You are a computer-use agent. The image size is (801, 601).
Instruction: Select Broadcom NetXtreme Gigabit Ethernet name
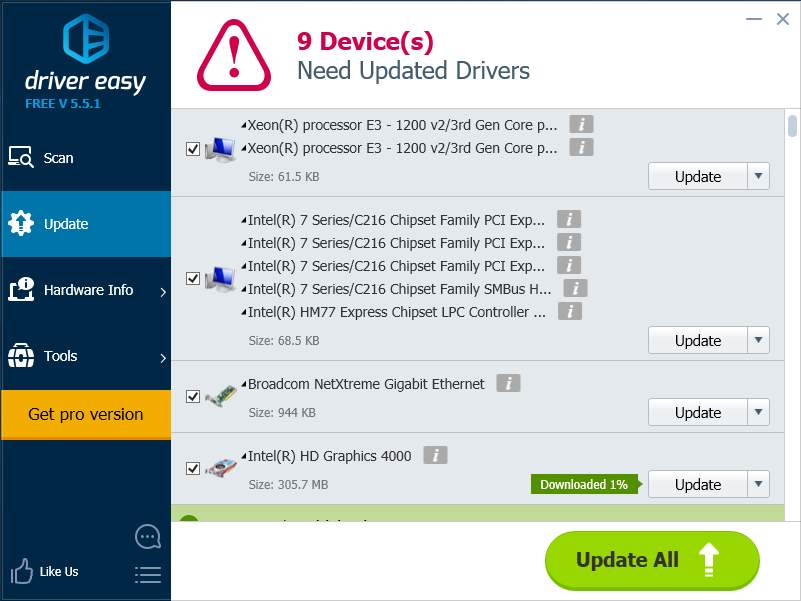click(366, 384)
